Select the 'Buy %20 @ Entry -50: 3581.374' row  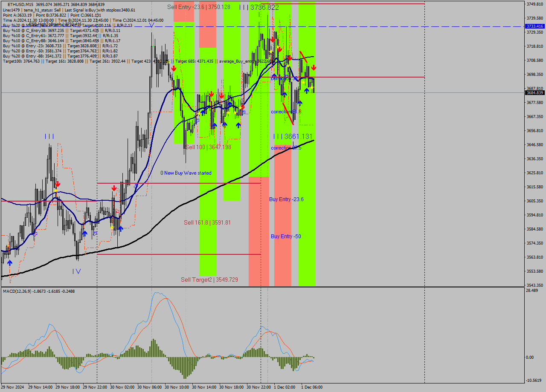coord(60,51)
